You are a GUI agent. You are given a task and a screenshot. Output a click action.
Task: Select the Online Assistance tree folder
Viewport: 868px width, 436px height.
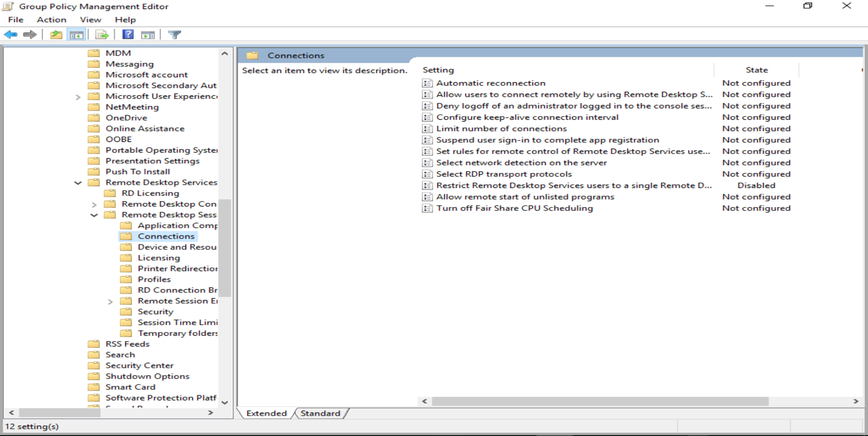145,129
